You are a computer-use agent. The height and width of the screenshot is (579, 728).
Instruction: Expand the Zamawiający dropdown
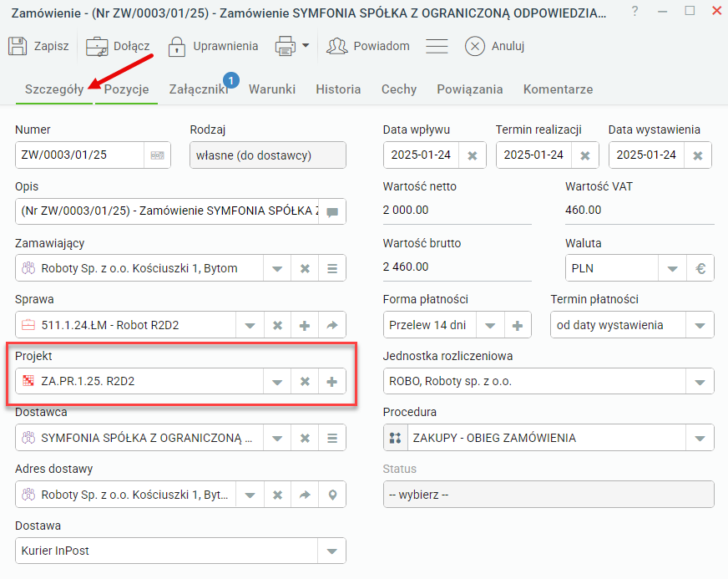[x=277, y=268]
